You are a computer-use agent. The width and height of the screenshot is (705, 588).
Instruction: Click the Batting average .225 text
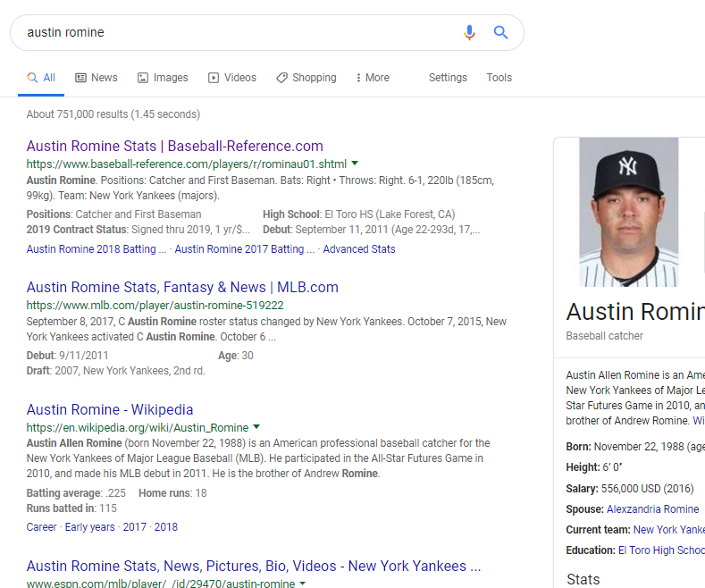tap(76, 493)
